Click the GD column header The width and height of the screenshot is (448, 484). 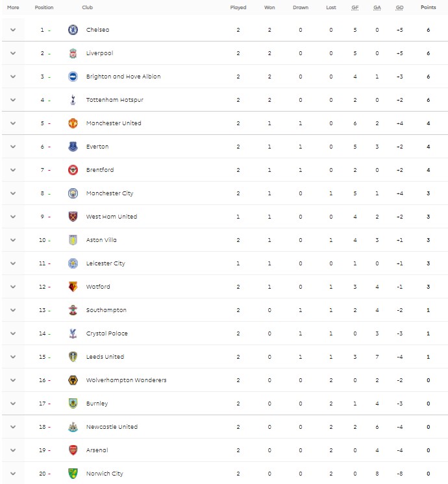point(400,8)
